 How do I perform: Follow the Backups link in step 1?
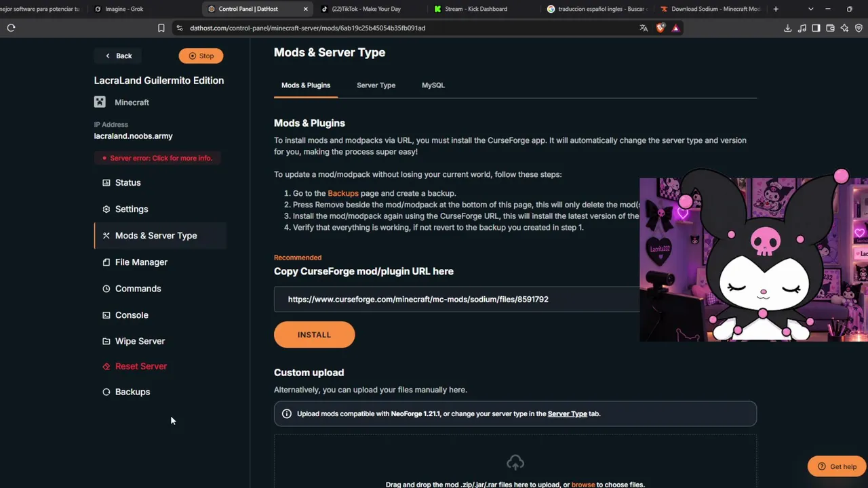pos(343,193)
